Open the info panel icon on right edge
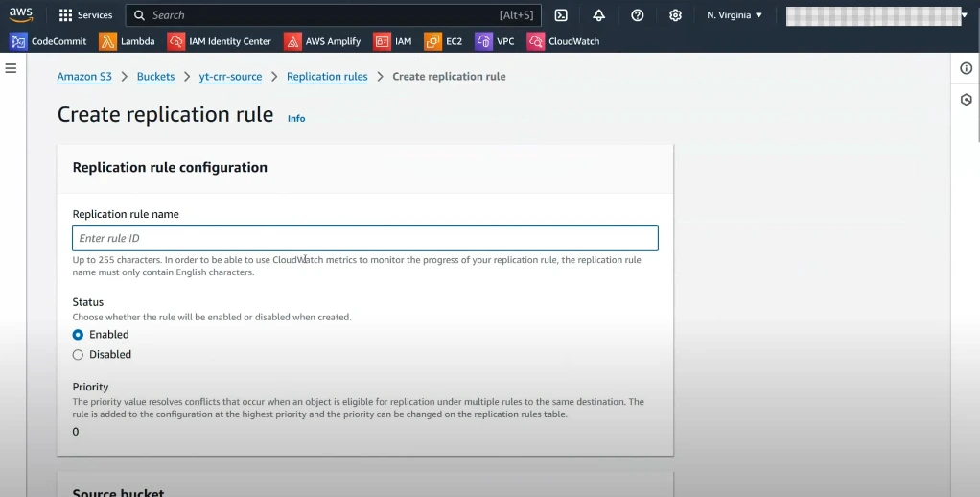 point(967,68)
